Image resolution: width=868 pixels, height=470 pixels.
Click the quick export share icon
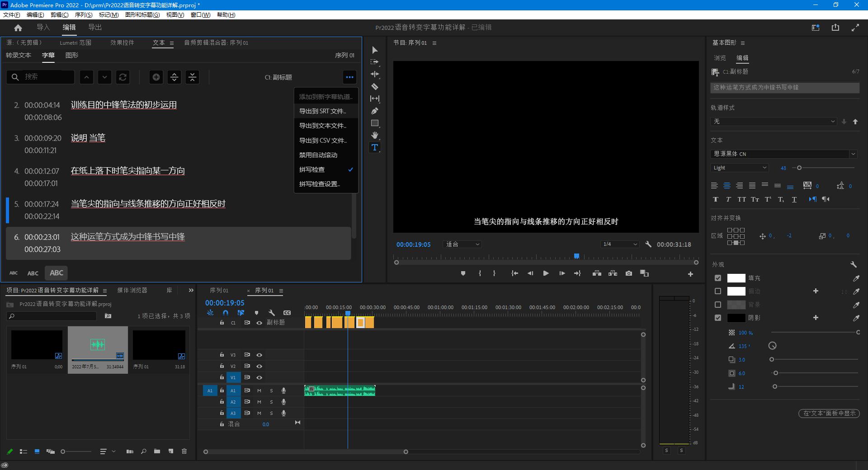coord(835,28)
